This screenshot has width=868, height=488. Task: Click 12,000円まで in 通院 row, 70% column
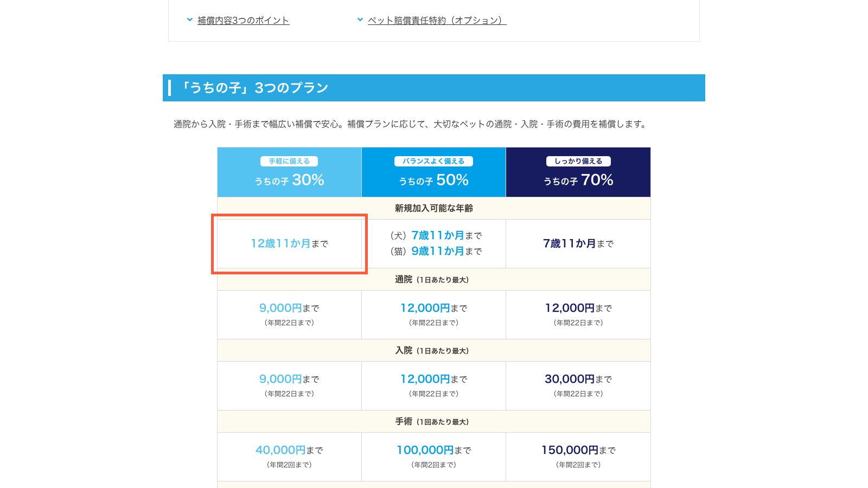point(578,308)
